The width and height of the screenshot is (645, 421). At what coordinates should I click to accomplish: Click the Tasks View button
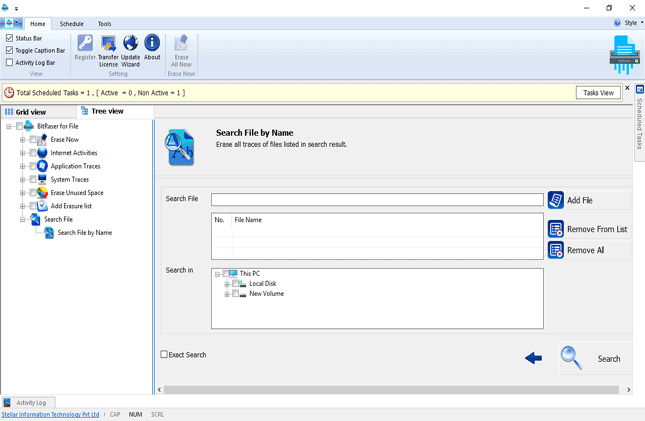click(x=598, y=92)
